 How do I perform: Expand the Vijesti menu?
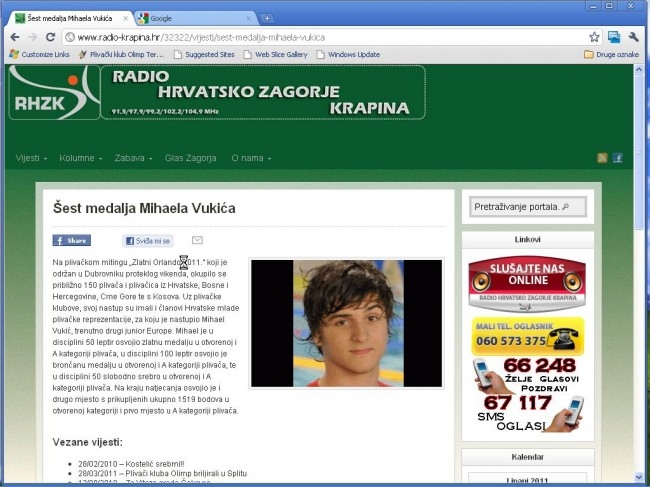pyautogui.click(x=31, y=158)
